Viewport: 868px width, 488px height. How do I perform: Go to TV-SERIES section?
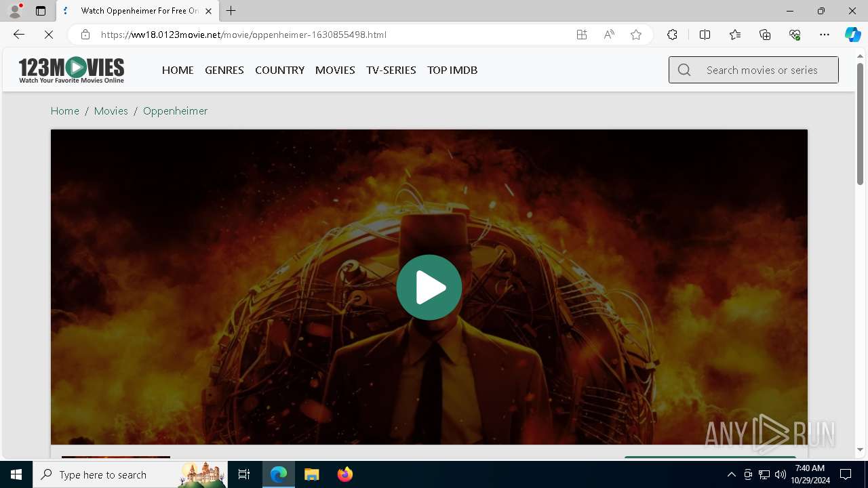click(391, 70)
